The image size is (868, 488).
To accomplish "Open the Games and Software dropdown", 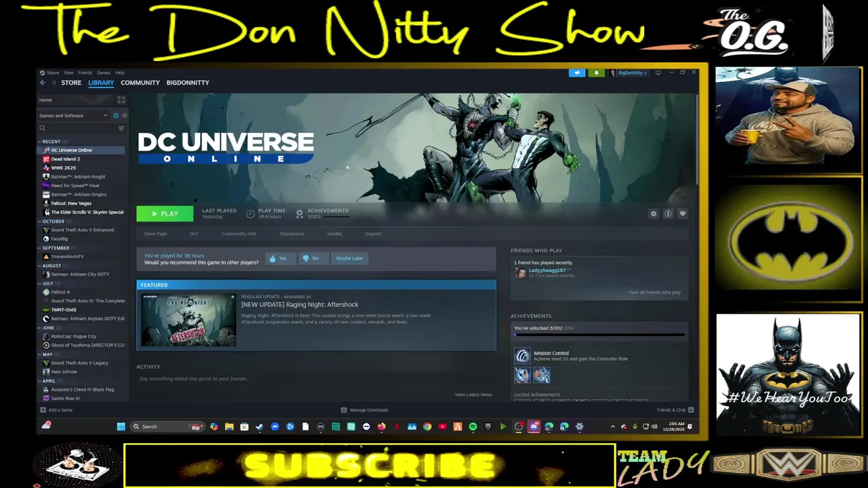I will (x=73, y=115).
